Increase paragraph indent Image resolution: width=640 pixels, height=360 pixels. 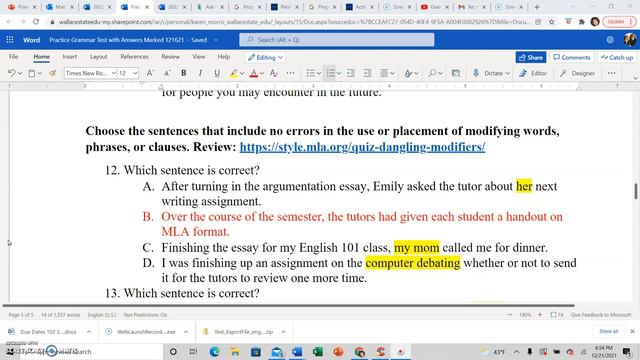[367, 73]
